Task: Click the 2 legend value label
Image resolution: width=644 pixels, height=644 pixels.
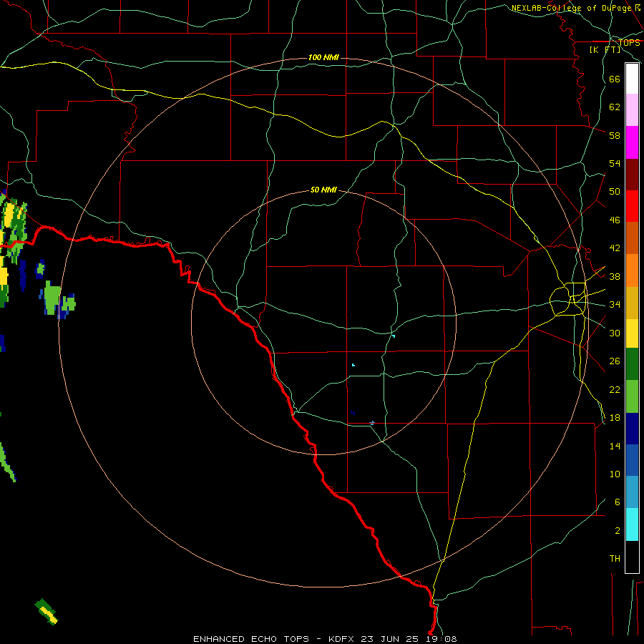Action: (618, 531)
